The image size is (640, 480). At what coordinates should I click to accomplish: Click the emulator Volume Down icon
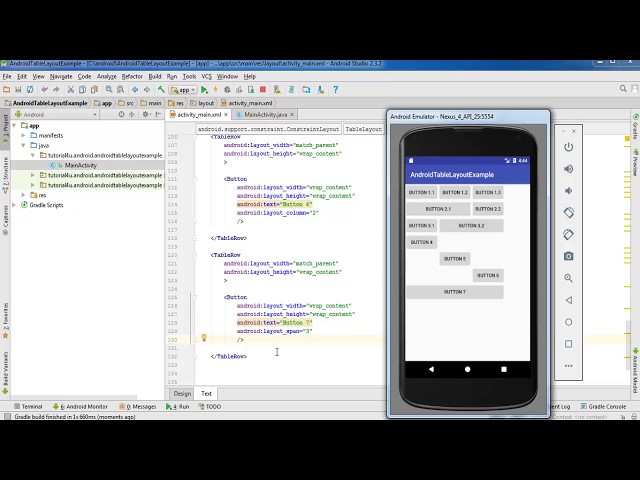coord(568,191)
